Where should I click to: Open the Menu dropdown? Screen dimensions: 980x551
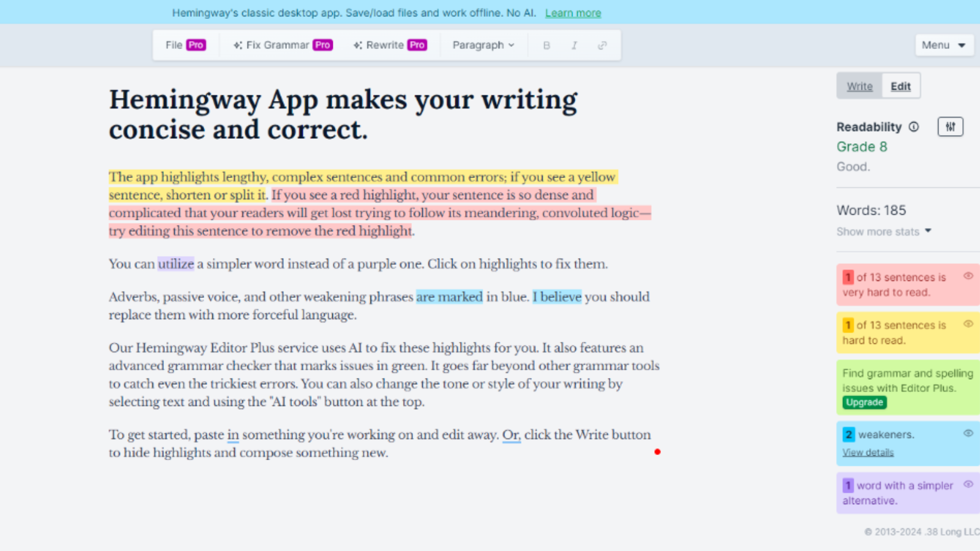coord(942,45)
